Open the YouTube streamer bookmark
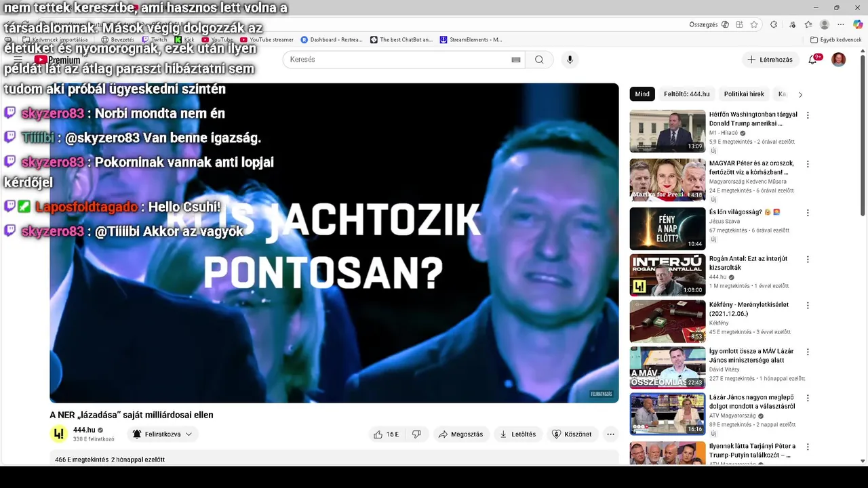 click(267, 40)
